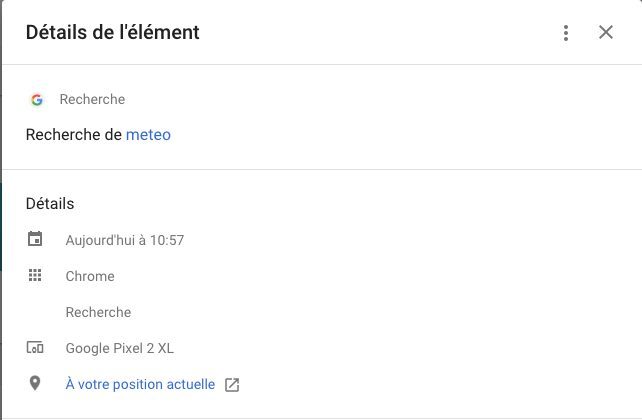This screenshot has height=420, width=642.
Task: Click the devices icon beside Google Pixel
Action: [35, 348]
